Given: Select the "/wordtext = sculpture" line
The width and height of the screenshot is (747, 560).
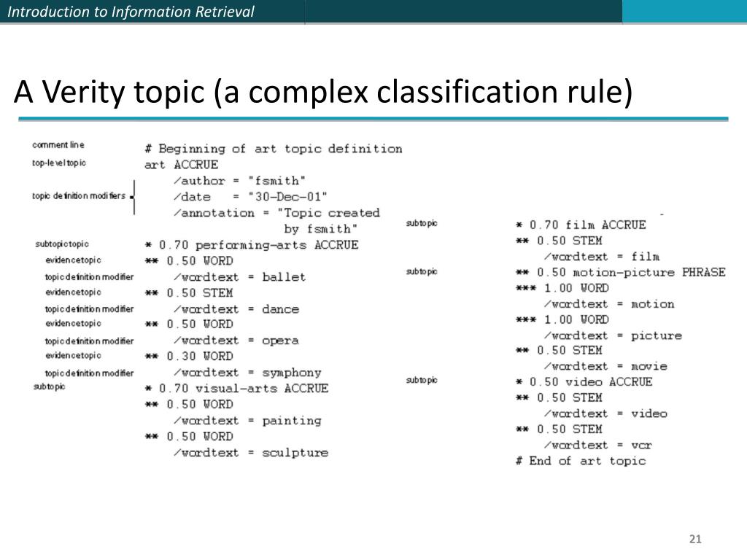Looking at the screenshot, I should [251, 453].
